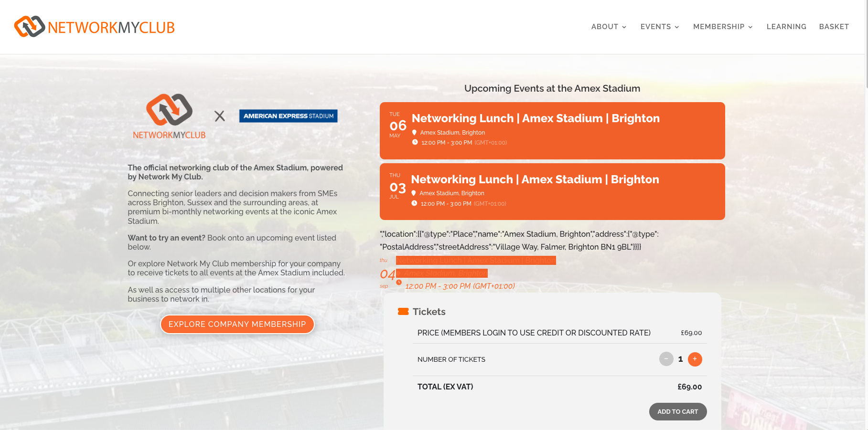
Task: Click the 'Upcoming Events at the Amex Stadium' heading
Action: click(552, 88)
